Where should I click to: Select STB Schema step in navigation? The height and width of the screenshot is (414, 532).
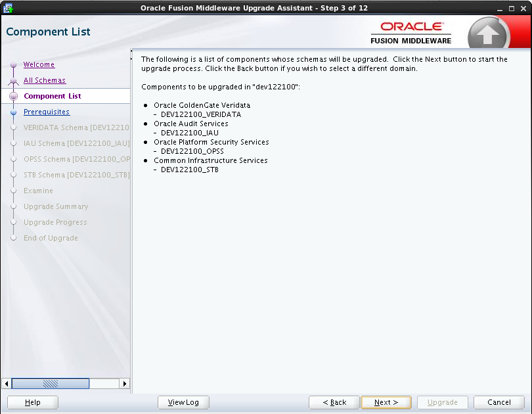coord(76,175)
